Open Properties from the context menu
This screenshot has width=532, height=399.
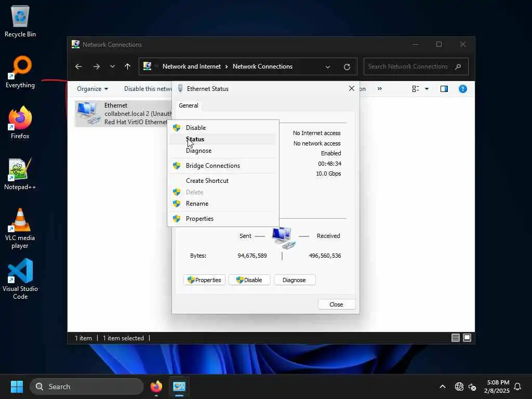(x=223, y=219)
